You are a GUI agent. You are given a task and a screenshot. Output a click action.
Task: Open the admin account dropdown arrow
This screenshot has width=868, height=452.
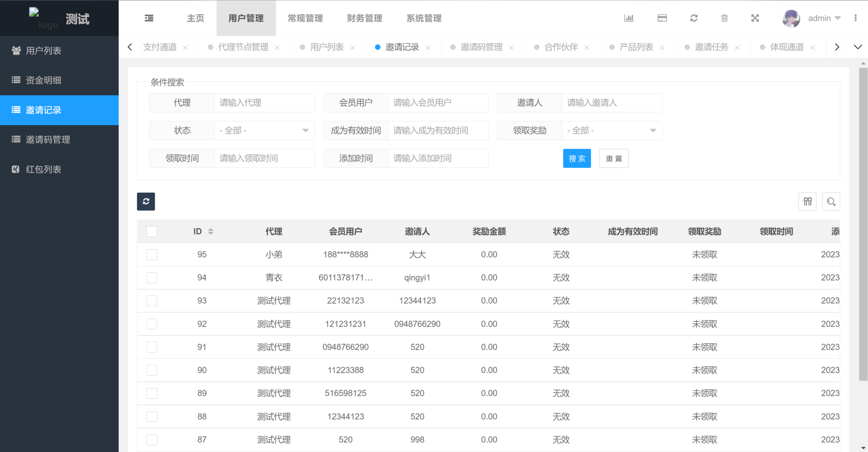[838, 18]
